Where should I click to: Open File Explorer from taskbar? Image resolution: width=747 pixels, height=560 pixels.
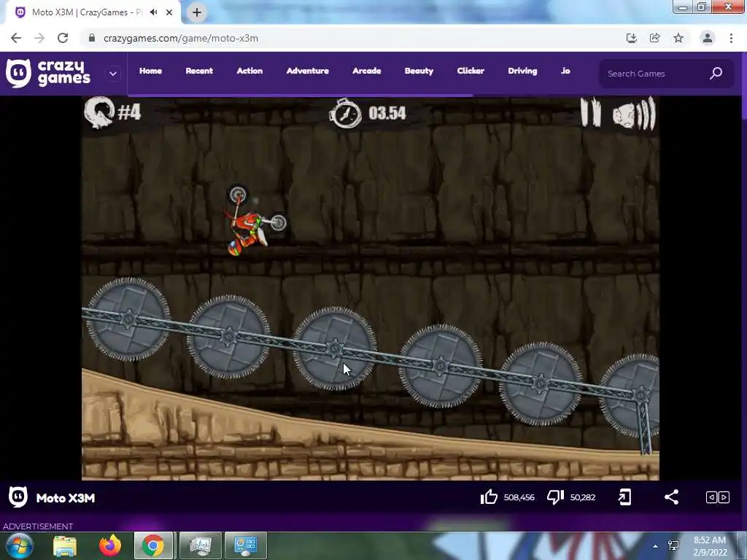(x=65, y=545)
